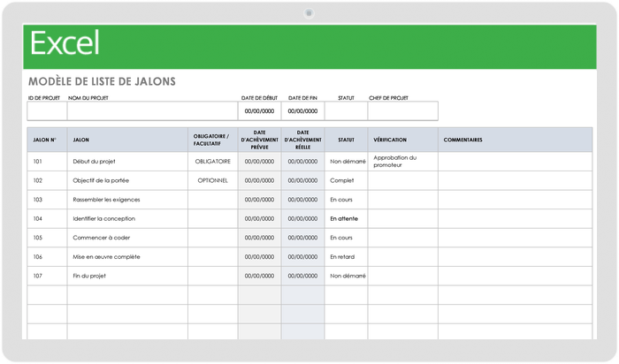
Task: Click milestone number 101 cell
Action: pos(47,162)
